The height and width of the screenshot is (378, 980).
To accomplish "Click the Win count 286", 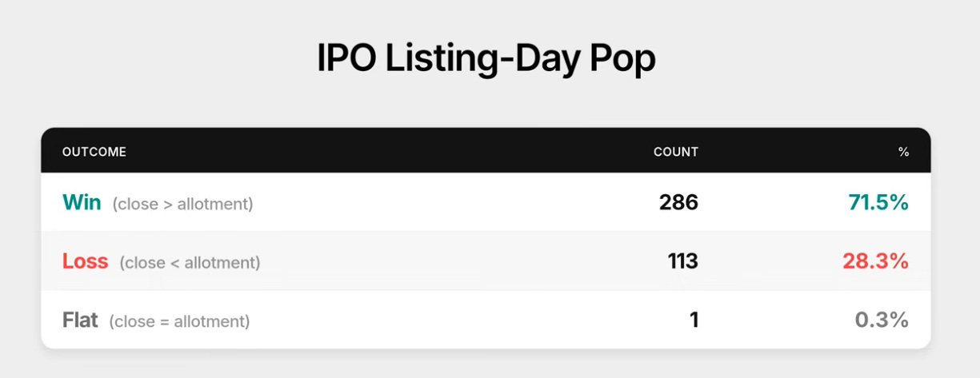I will click(678, 203).
